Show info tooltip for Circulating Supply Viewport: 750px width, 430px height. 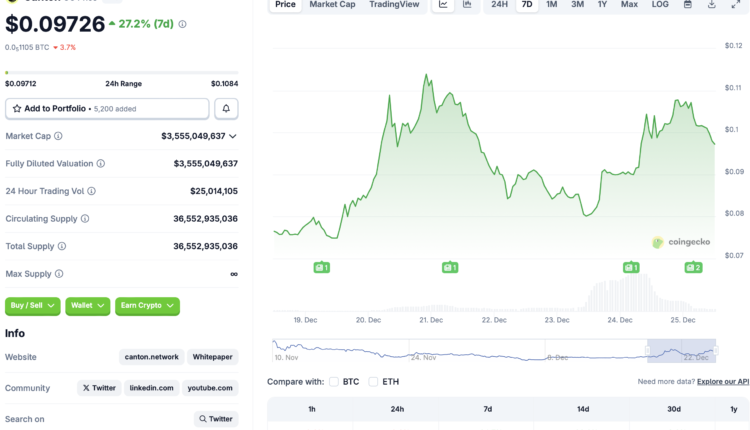(85, 219)
